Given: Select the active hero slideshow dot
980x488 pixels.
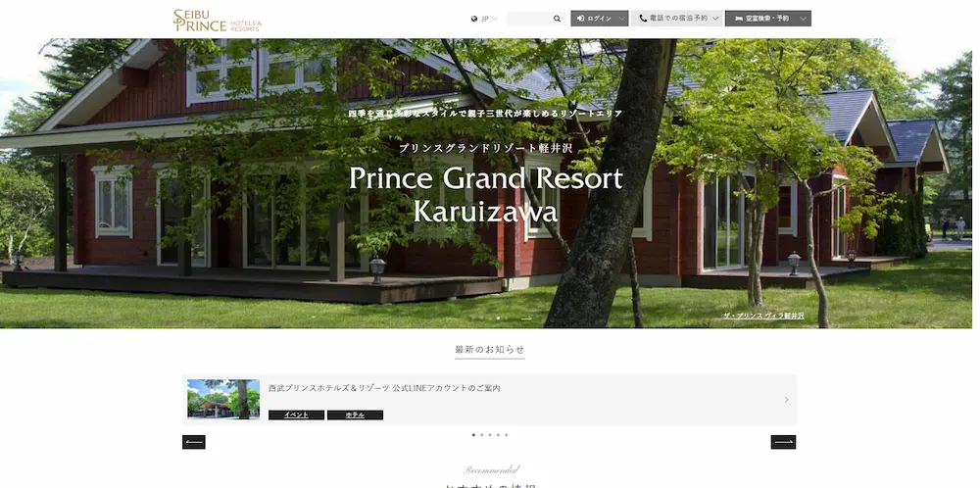Looking at the screenshot, I should click(x=498, y=318).
